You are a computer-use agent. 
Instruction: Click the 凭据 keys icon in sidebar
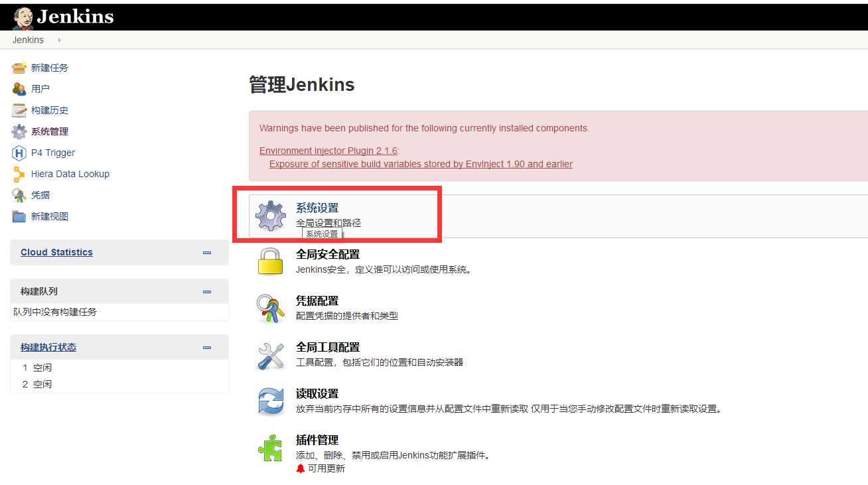point(19,195)
